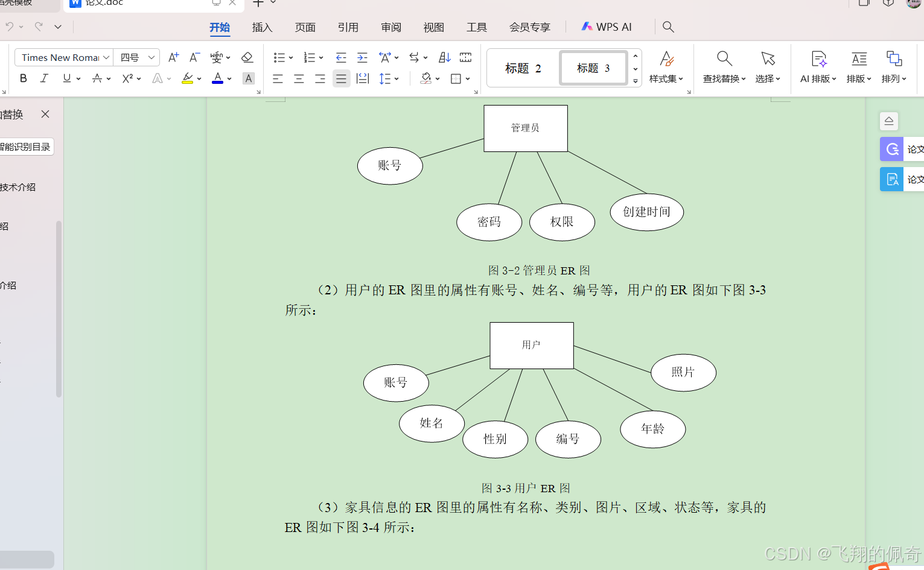The image size is (924, 570).
Task: Close the find and replace side pane
Action: (45, 114)
